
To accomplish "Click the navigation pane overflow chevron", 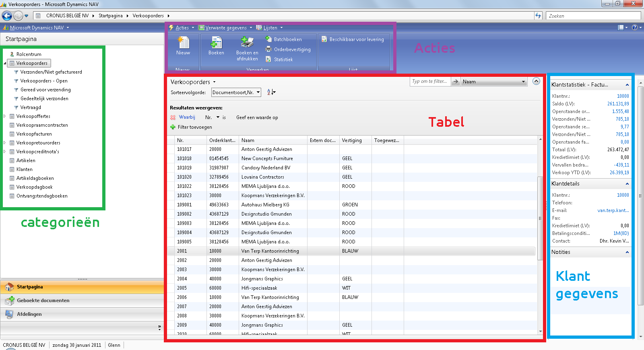I will click(x=159, y=328).
